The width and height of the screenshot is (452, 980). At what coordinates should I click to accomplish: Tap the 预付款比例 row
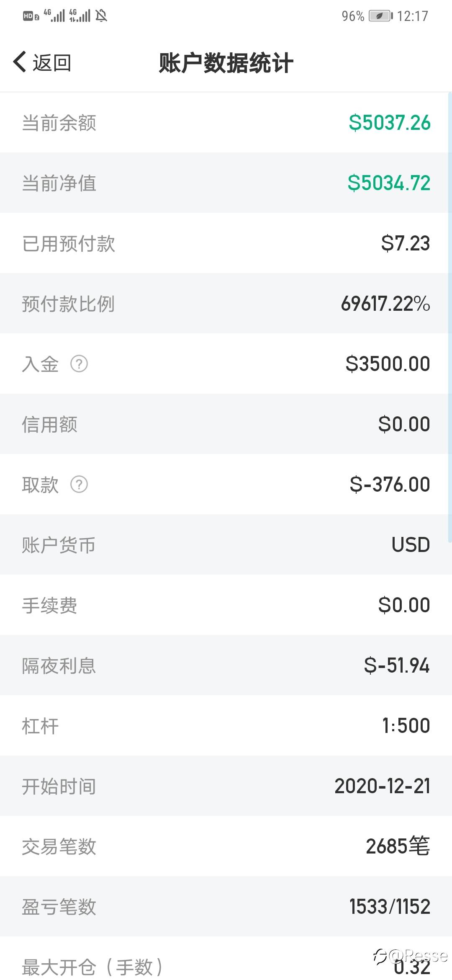coord(226,304)
